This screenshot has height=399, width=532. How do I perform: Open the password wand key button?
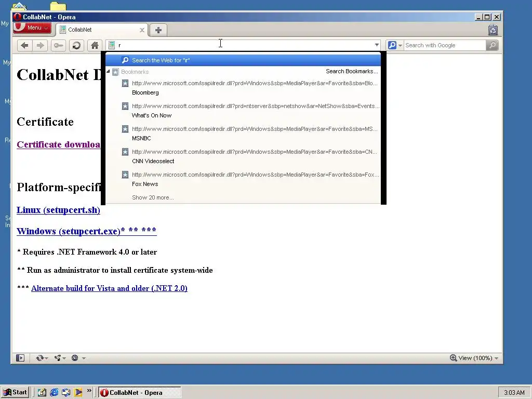pyautogui.click(x=58, y=45)
